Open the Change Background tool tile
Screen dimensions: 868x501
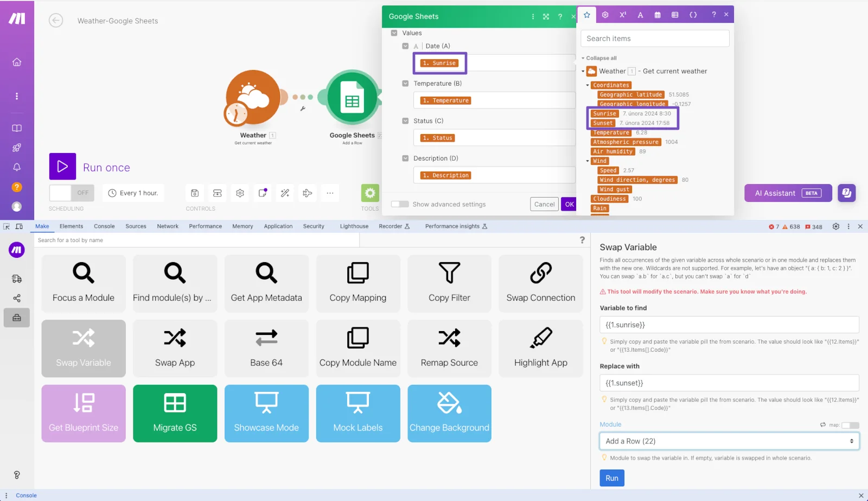[449, 414]
